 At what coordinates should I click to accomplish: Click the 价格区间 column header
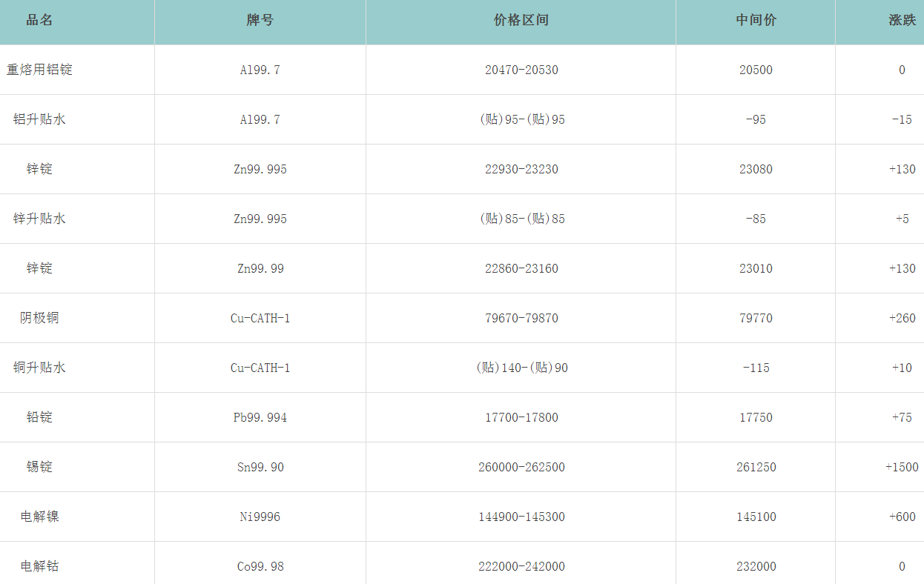pos(521,21)
